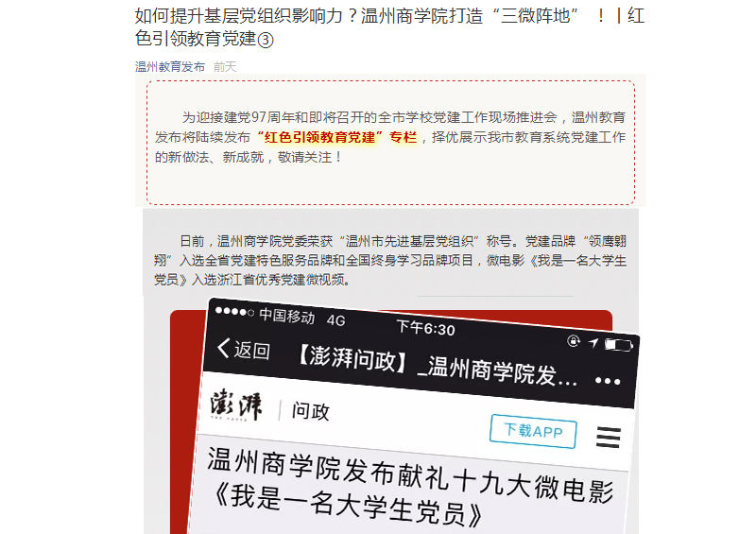Click the 澎湃 logo in phone screenshot
Viewport: 756px width, 534px height.
tap(236, 405)
